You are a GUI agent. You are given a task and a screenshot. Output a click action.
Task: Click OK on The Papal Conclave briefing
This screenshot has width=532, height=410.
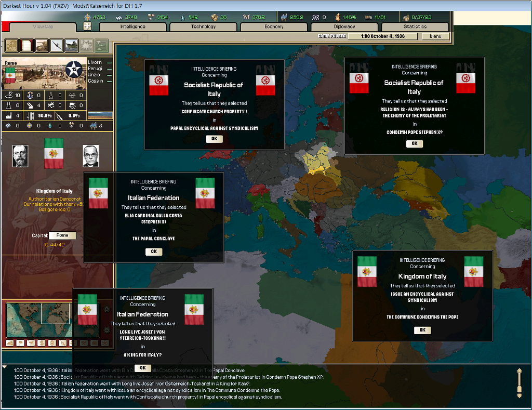coord(154,252)
